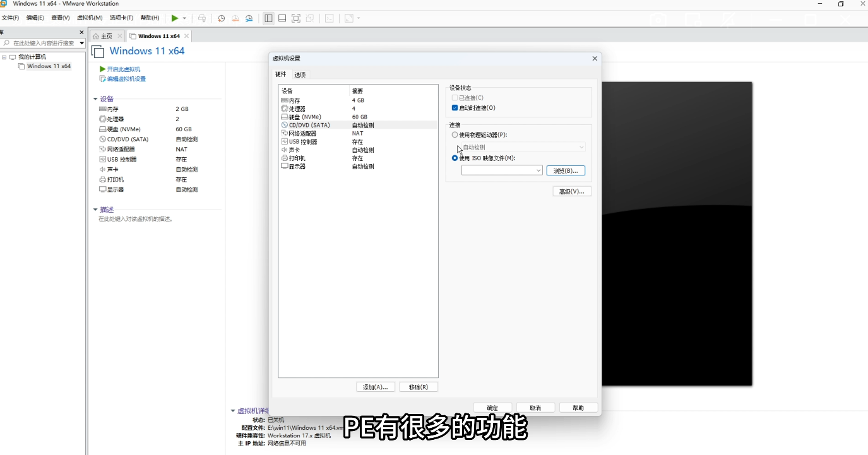This screenshot has width=868, height=455.
Task: Close the 主页 tab
Action: pyautogui.click(x=119, y=36)
